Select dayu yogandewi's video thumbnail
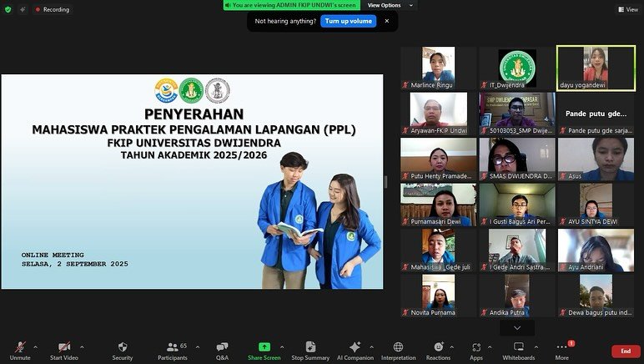Image resolution: width=644 pixels, height=364 pixels. (595, 68)
